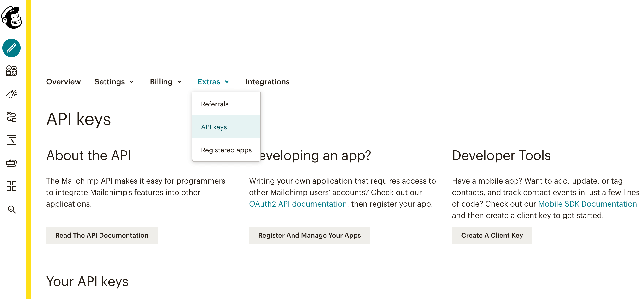The width and height of the screenshot is (644, 299).
Task: Click Create A Client Key button
Action: click(492, 235)
